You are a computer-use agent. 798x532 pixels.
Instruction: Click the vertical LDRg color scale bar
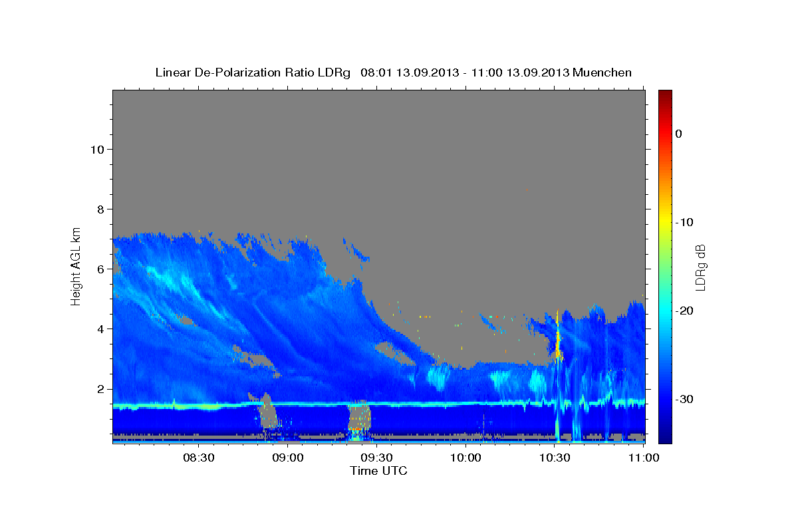(x=665, y=267)
